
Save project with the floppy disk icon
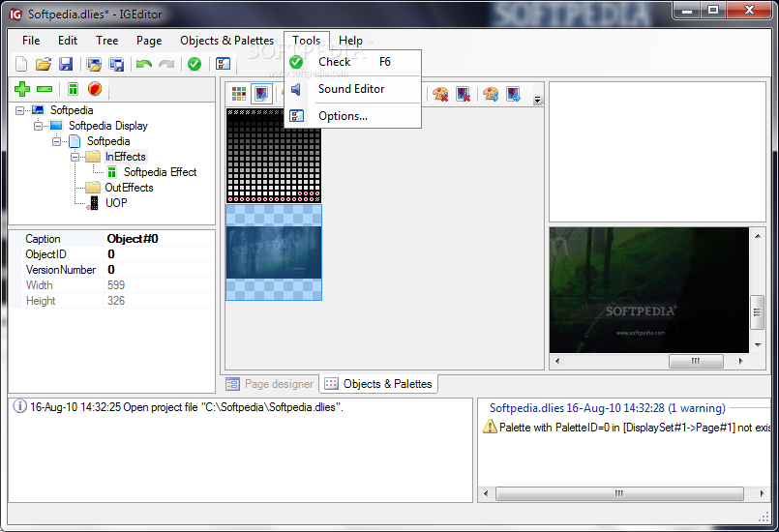tap(66, 64)
